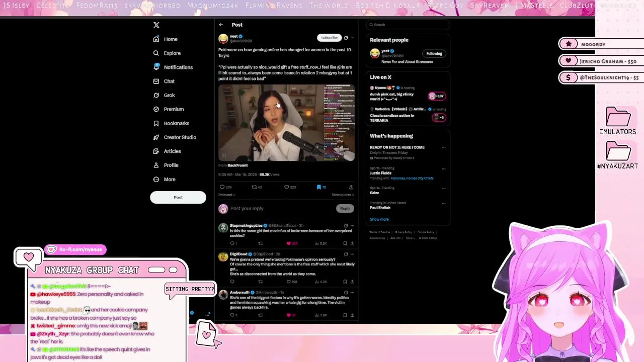Open options for the READY OR NOT 2 trend
This screenshot has width=644, height=362.
tap(443, 147)
